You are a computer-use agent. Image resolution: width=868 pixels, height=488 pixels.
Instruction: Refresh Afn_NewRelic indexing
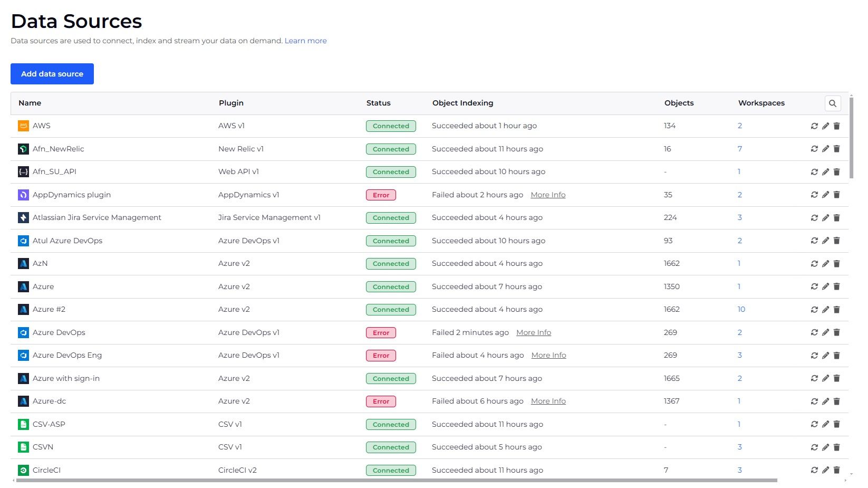814,149
